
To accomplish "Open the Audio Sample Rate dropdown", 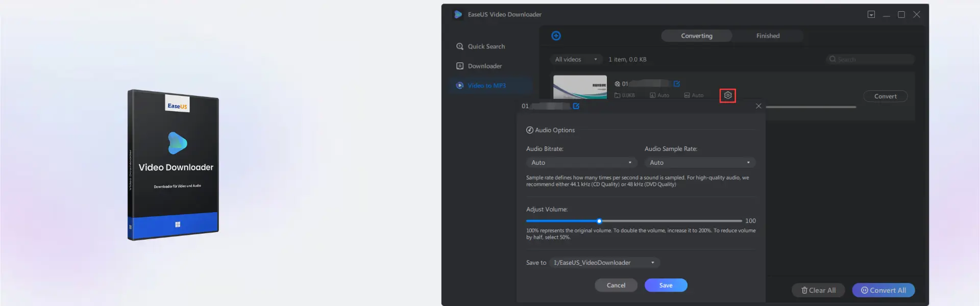I will (700, 163).
